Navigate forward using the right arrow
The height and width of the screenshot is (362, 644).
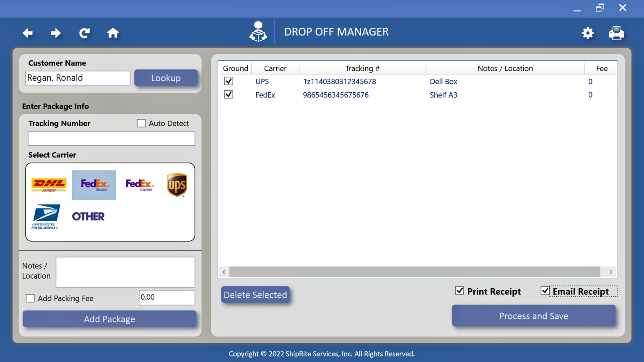tap(56, 33)
